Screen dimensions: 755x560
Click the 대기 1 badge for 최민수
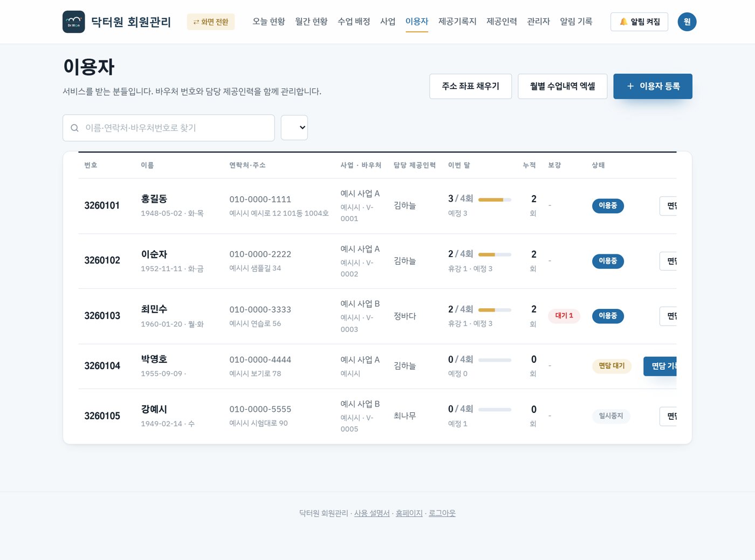pyautogui.click(x=564, y=316)
